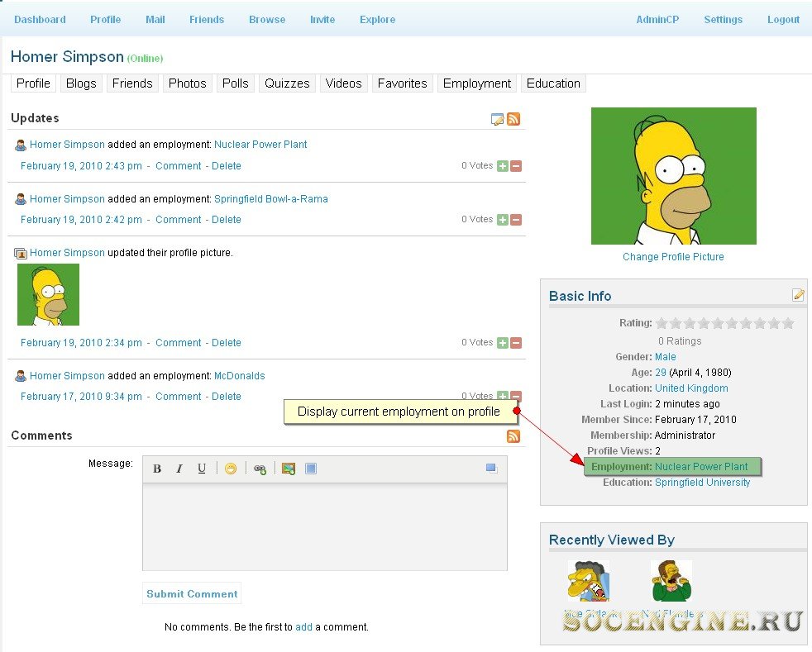
Task: Open the Nuclear Power Plant update link
Action: pyautogui.click(x=260, y=145)
